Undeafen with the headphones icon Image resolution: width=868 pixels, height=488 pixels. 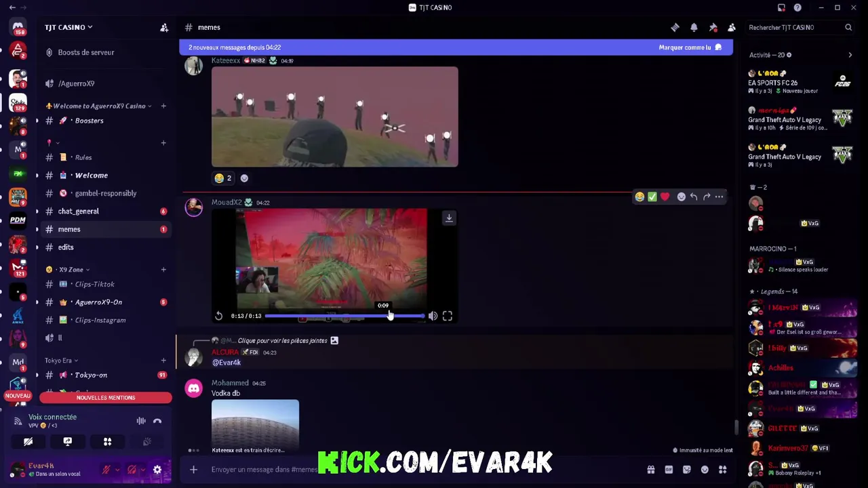[x=132, y=470]
